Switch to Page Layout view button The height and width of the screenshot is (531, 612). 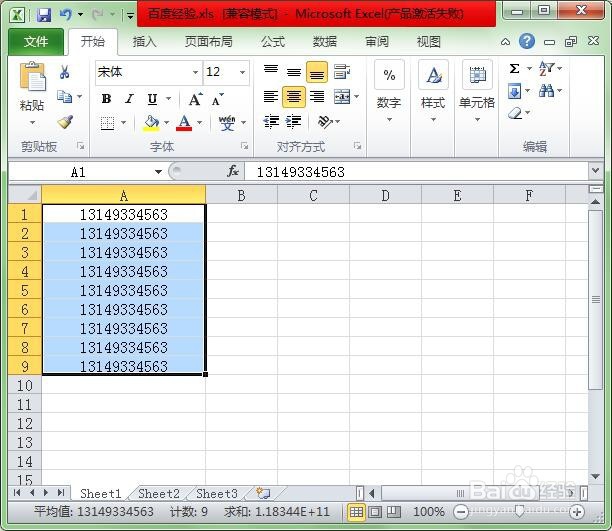click(x=375, y=511)
